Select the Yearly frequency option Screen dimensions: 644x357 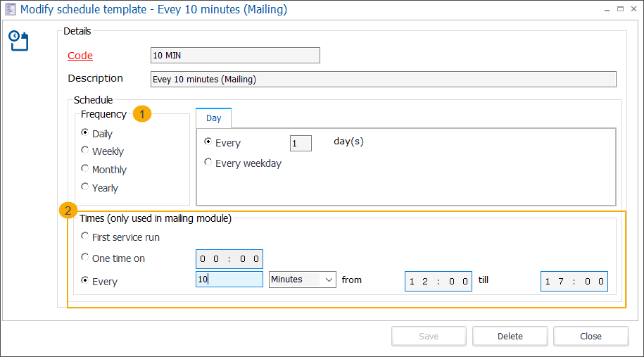[x=84, y=187]
